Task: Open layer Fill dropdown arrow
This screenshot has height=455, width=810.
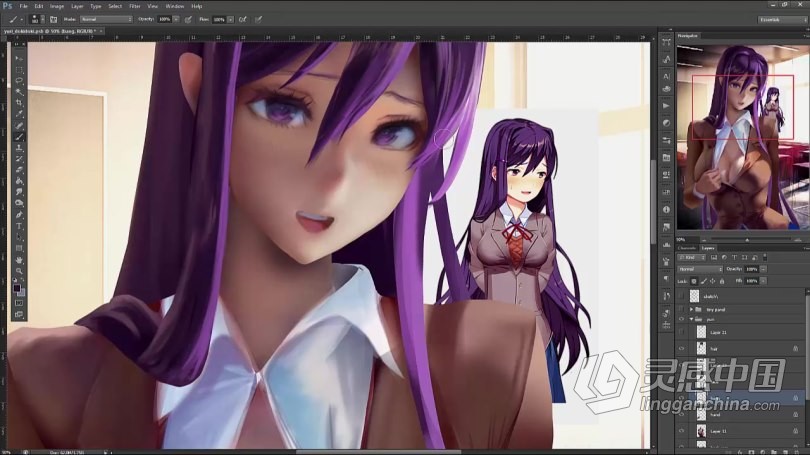Action: click(763, 281)
